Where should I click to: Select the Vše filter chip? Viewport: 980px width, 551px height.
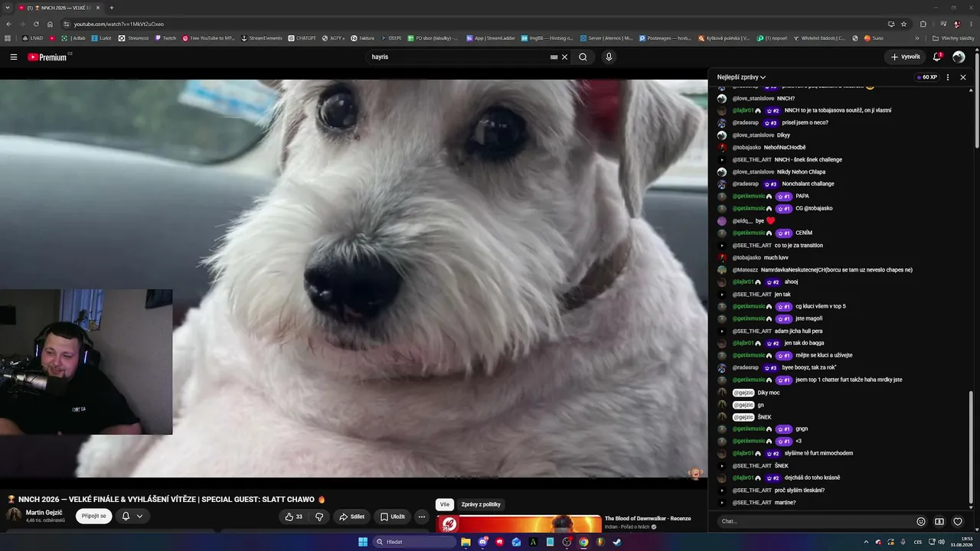pos(445,504)
